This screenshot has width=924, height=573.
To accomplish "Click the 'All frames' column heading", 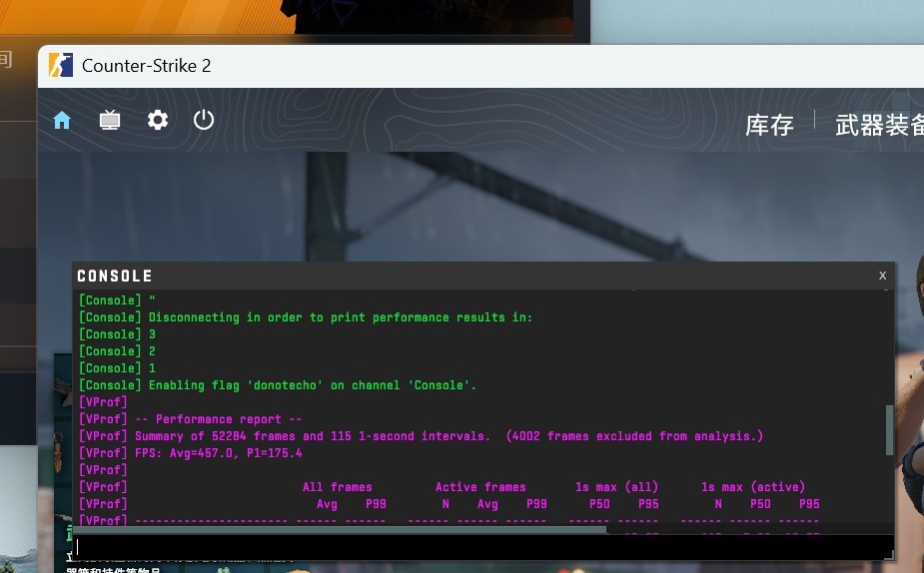I will coord(337,487).
